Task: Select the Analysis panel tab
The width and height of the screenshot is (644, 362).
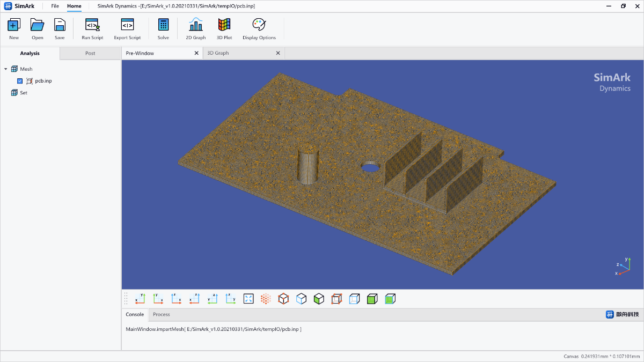Action: [30, 53]
